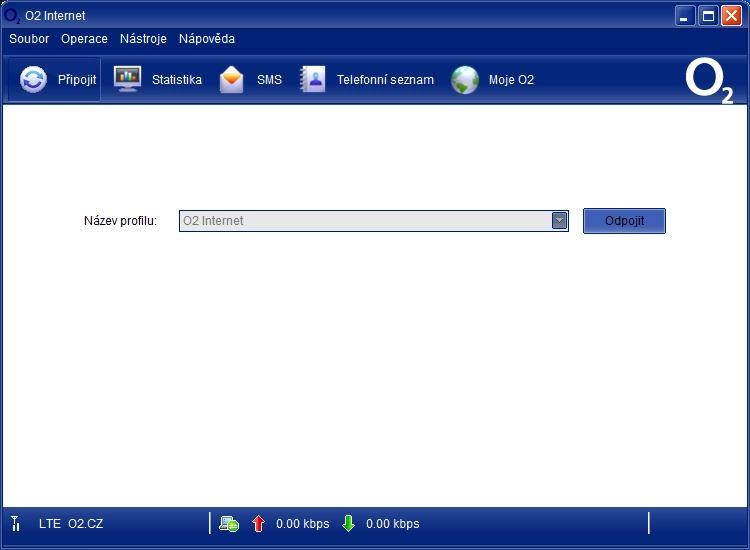
Task: Open the Telefonní seznam contact book icon
Action: point(313,80)
